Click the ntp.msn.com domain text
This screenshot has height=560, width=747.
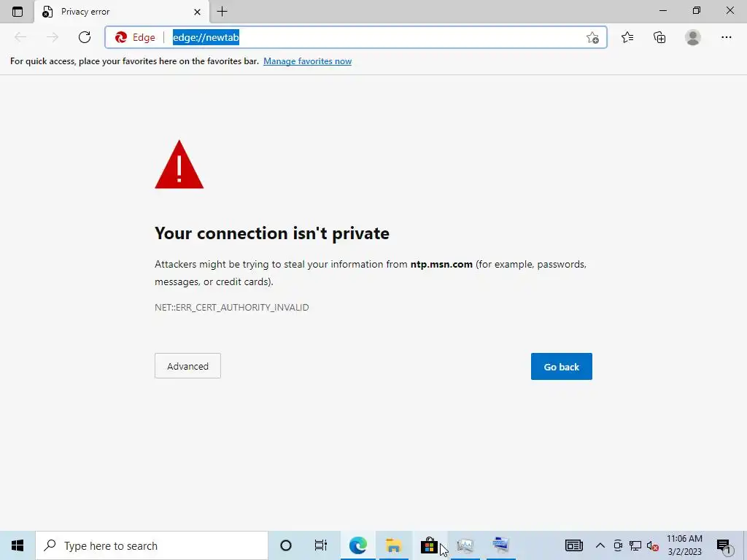tap(441, 264)
